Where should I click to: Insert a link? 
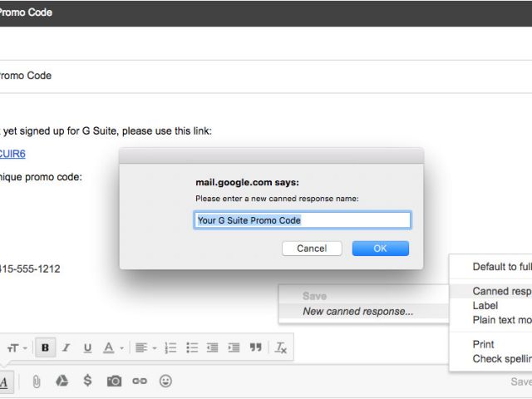tap(140, 381)
